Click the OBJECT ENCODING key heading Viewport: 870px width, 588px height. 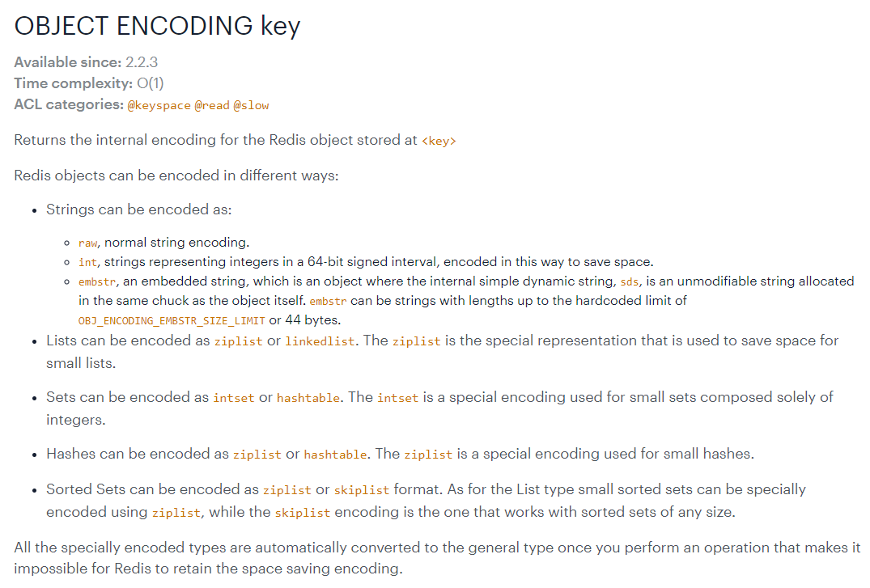tap(157, 26)
